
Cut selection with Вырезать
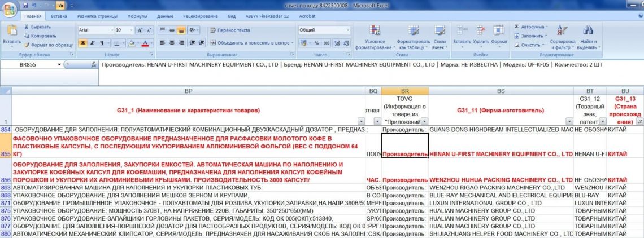37,27
